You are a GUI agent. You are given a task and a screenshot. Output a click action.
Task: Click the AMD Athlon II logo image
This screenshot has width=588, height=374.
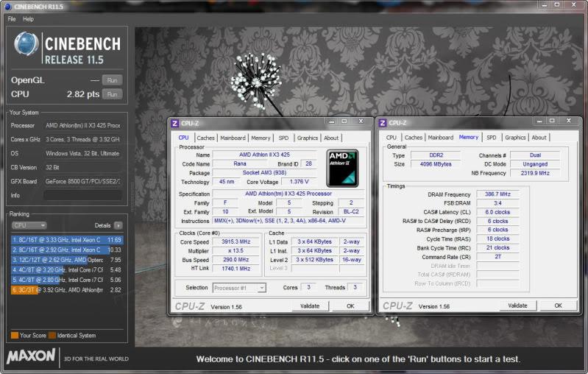coord(342,169)
